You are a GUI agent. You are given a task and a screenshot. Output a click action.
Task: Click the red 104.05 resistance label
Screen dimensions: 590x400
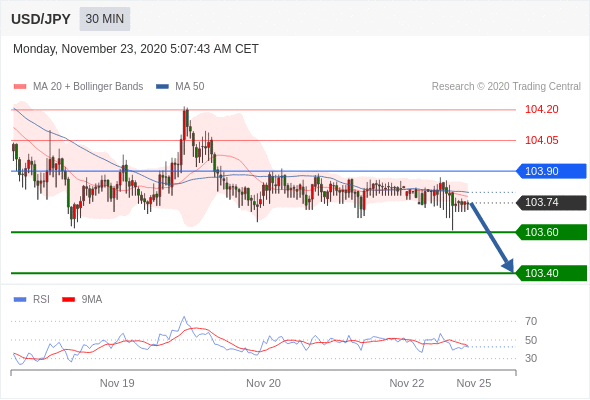coord(542,140)
